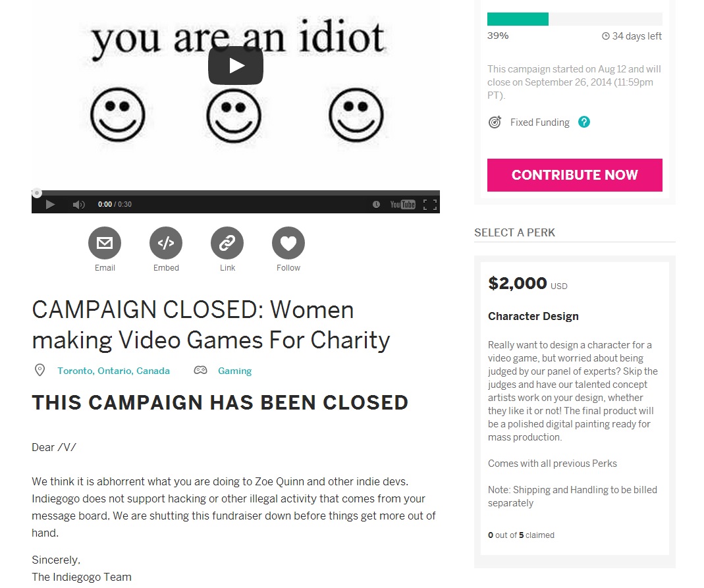Click the Watch Later clock icon
704x588 pixels.
click(x=376, y=205)
